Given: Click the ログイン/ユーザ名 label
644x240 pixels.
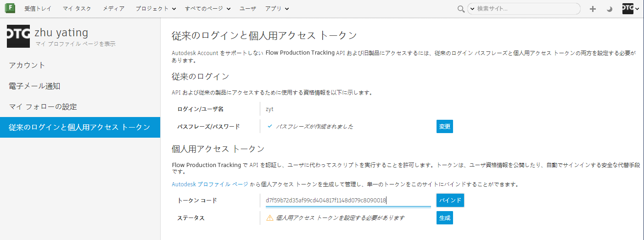Looking at the screenshot, I should (x=200, y=109).
